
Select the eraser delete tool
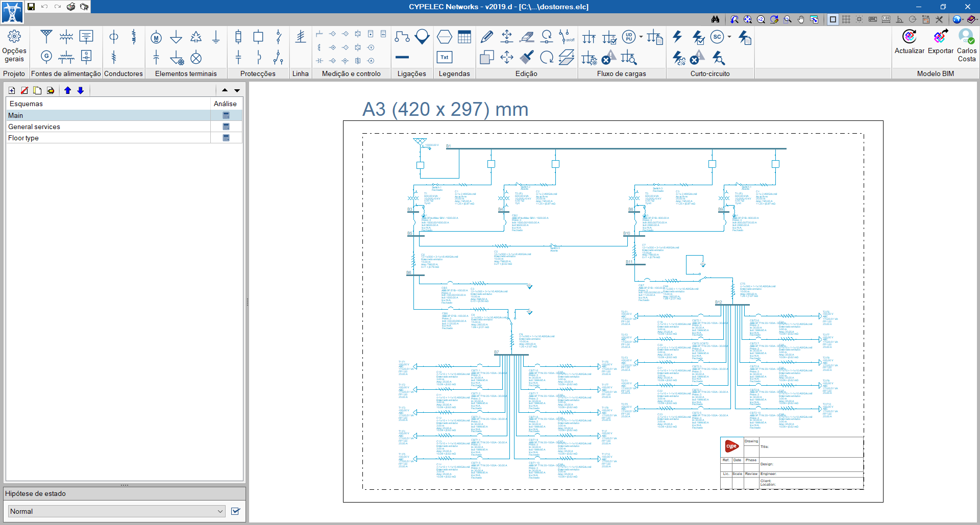pos(527,37)
